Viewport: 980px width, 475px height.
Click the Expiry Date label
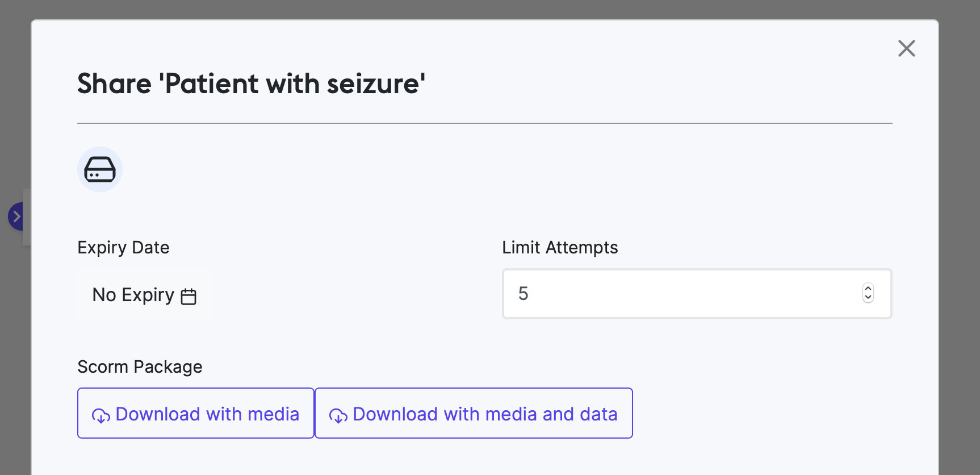pyautogui.click(x=123, y=248)
